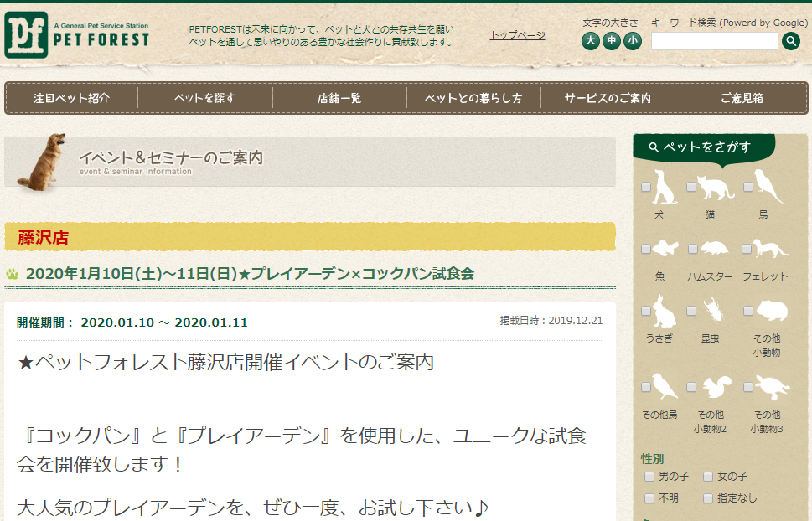
Task: Click the keyword search input field
Action: [715, 41]
